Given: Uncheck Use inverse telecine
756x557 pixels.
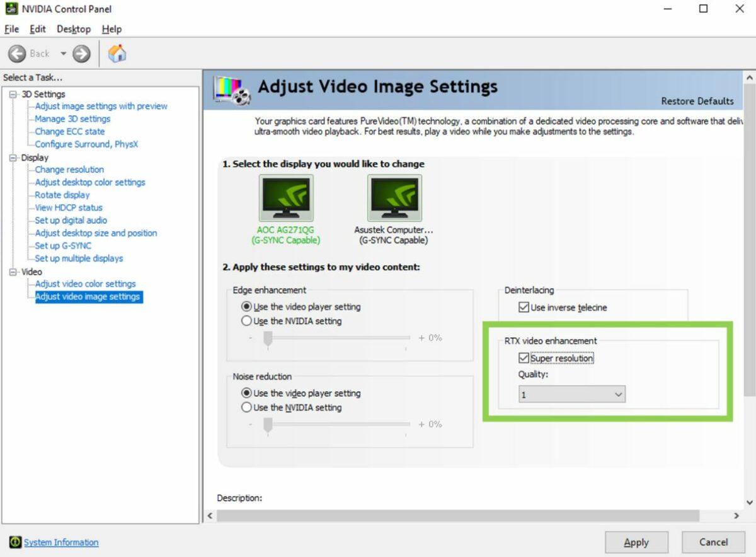Looking at the screenshot, I should click(x=523, y=307).
